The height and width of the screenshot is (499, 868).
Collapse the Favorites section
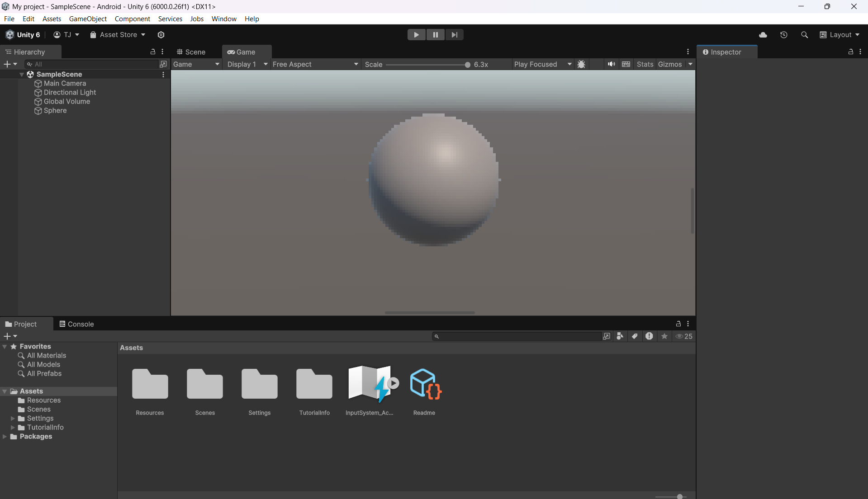click(5, 346)
